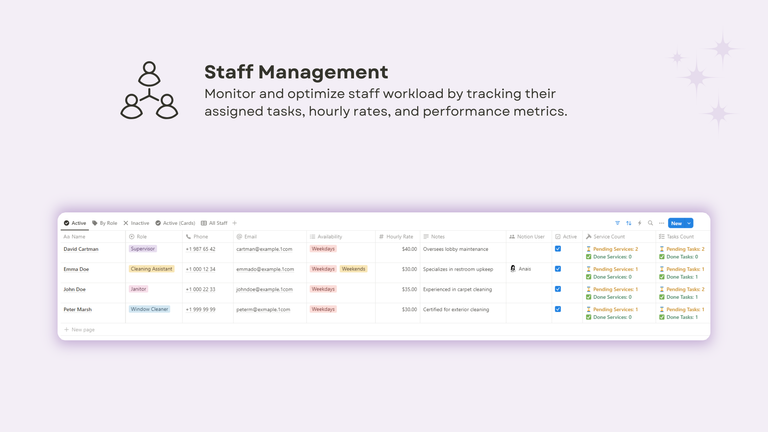
Task: Click New page at table bottom
Action: pos(80,329)
